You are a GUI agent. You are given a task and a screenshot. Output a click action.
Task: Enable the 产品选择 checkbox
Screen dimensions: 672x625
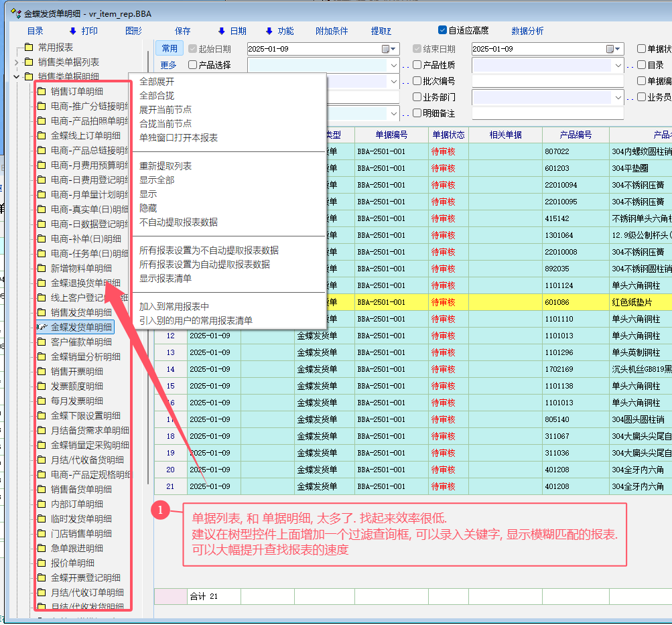(x=193, y=65)
